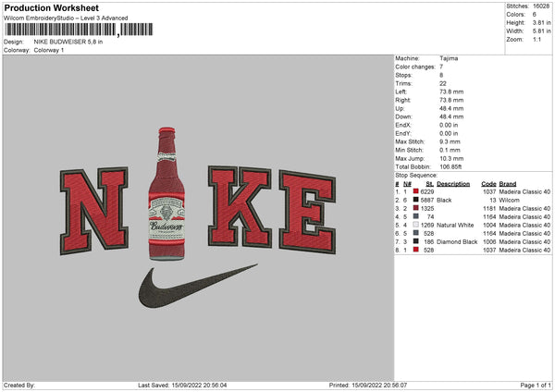
Task: Select the Max Stitch value '9.3 mm'
Action: click(450, 141)
